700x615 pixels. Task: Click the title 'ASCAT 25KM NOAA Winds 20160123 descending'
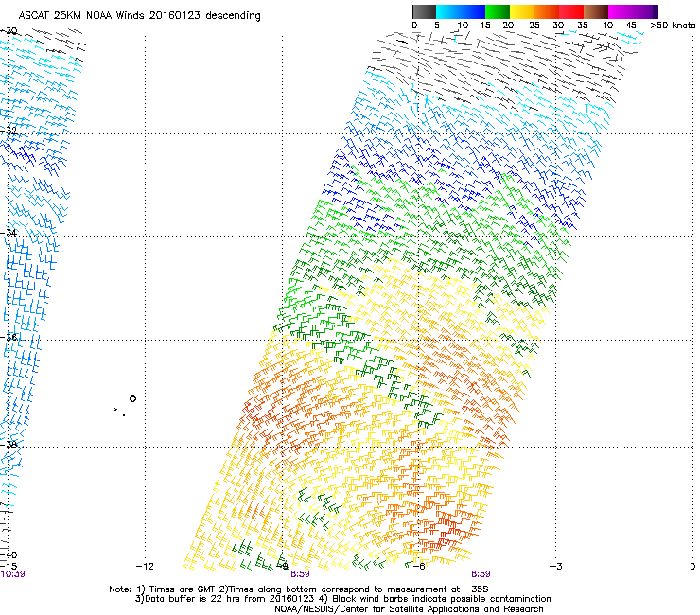139,16
